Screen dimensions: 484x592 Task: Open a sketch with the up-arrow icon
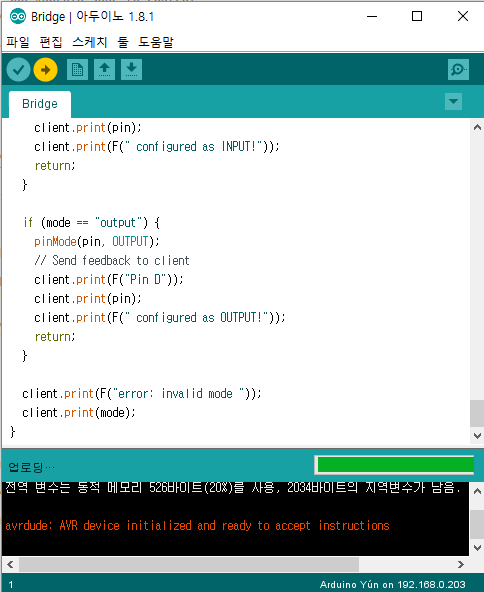[x=105, y=69]
